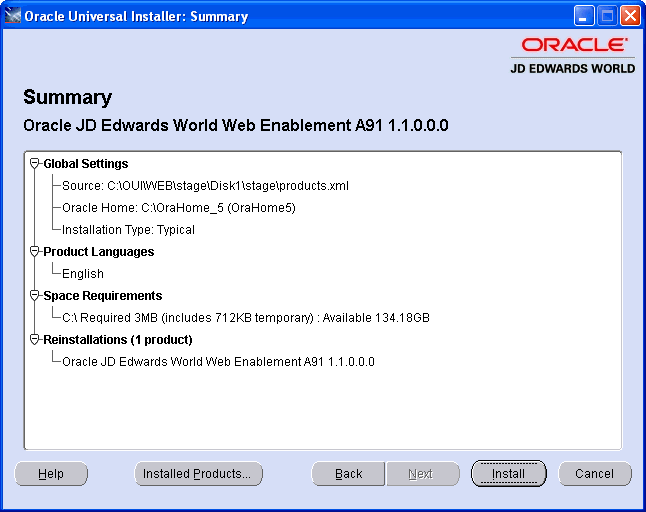Start installation with the Install button
The height and width of the screenshot is (512, 646).
[508, 474]
